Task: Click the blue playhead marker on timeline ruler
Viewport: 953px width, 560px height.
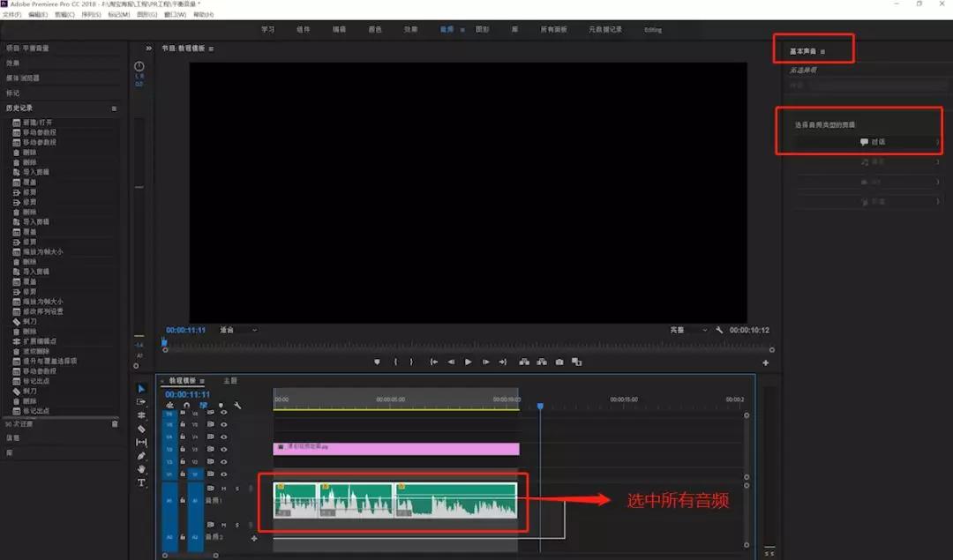Action: 540,406
